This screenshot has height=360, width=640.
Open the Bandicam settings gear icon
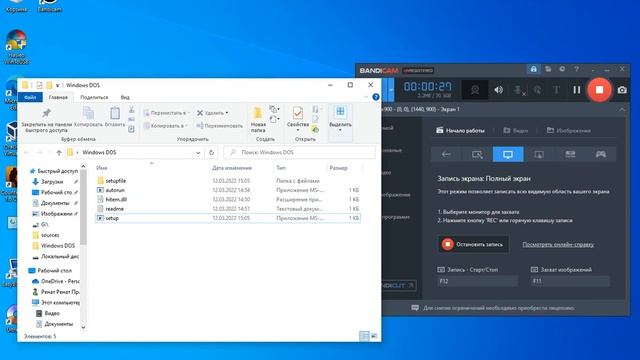[562, 69]
